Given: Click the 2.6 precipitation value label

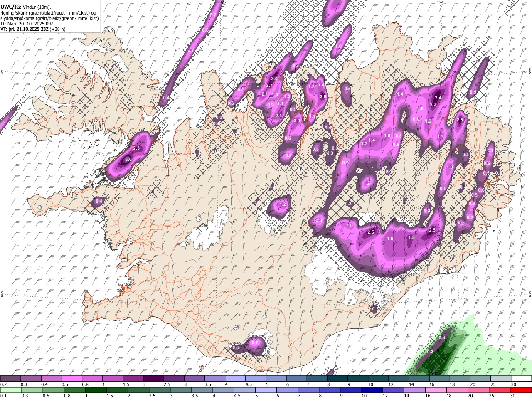Looking at the screenshot, I should [x=323, y=97].
